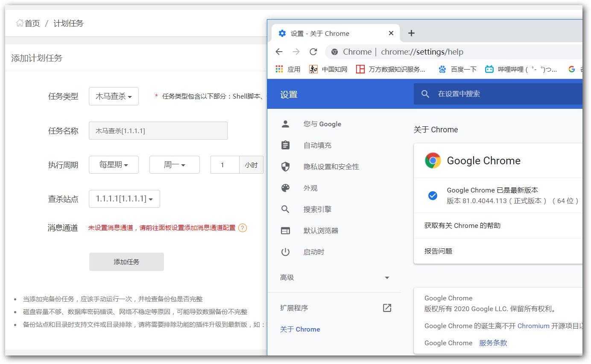The width and height of the screenshot is (591, 364).
Task: Click 计划任务 in the breadcrumb
Action: (x=68, y=23)
